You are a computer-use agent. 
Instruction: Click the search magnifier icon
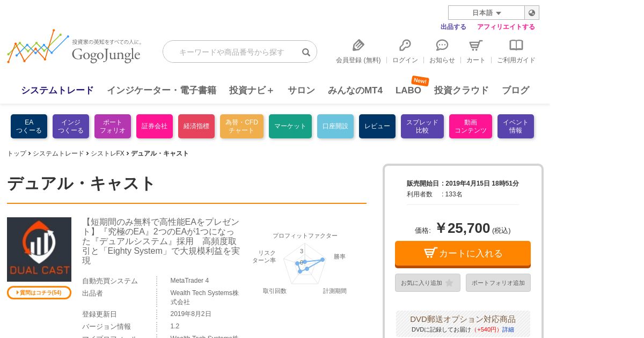tap(306, 52)
